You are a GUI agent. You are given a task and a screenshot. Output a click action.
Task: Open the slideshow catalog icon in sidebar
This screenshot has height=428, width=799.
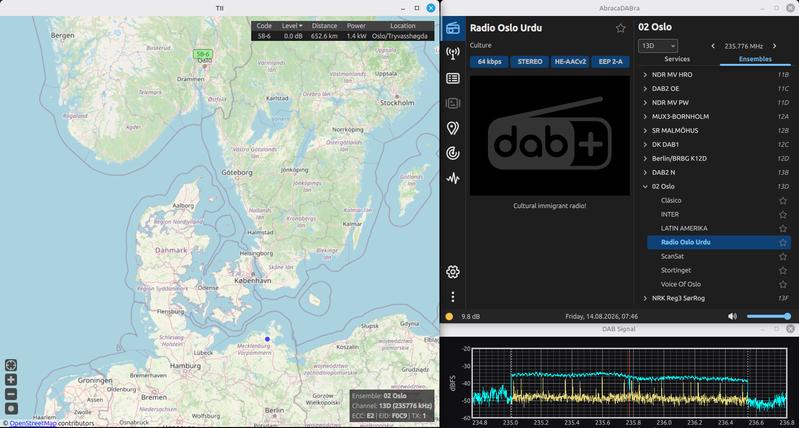pyautogui.click(x=452, y=103)
